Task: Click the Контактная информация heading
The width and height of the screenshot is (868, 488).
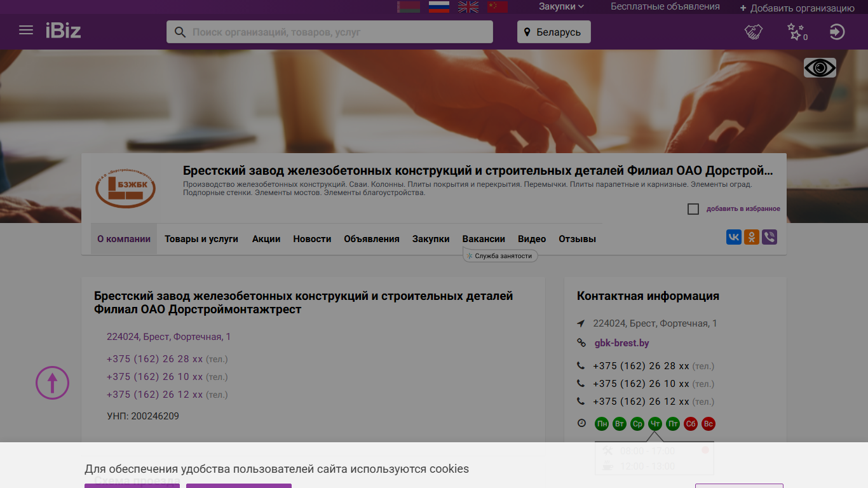Action: [x=648, y=296]
